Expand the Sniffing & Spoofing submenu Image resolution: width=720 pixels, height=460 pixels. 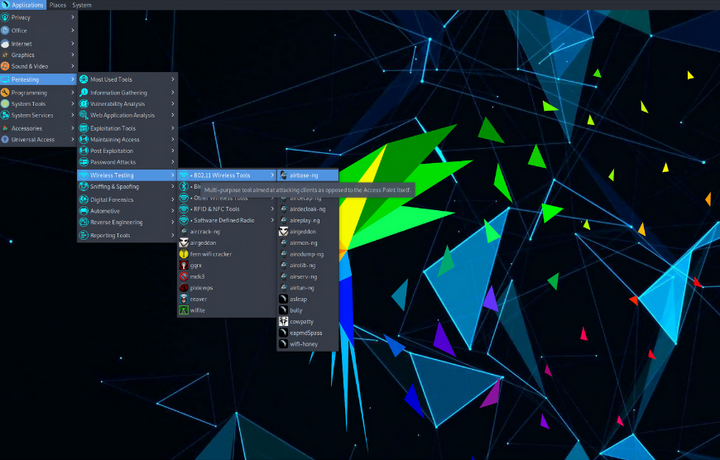click(115, 187)
